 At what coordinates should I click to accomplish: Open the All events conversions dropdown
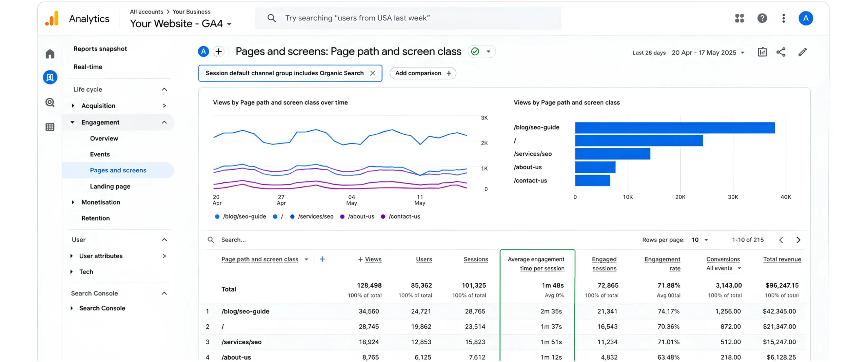[x=724, y=268]
